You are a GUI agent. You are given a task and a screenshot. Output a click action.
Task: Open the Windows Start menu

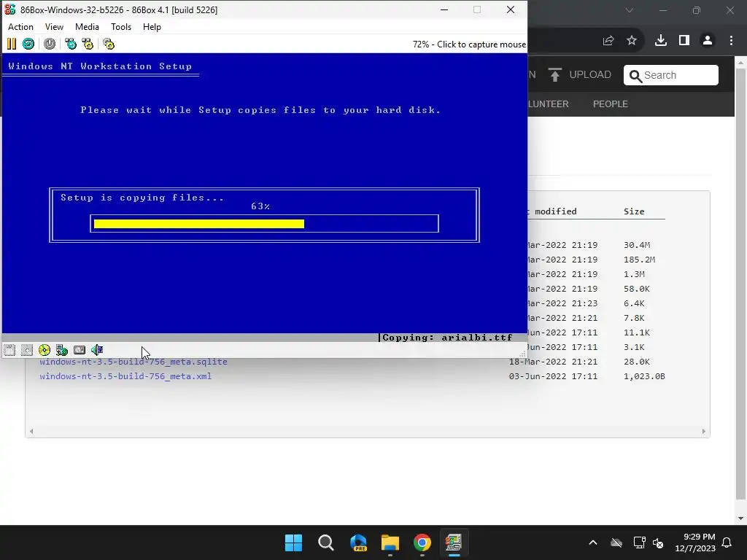click(293, 542)
